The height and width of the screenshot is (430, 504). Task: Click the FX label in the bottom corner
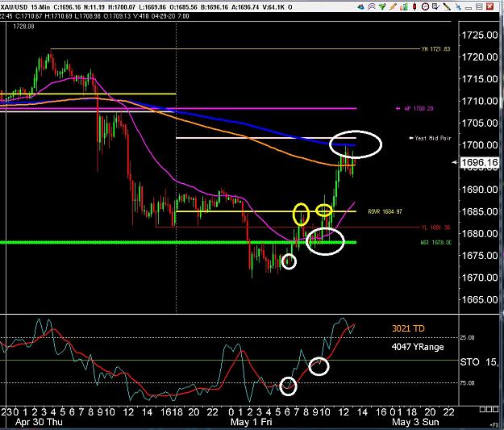[x=495, y=424]
